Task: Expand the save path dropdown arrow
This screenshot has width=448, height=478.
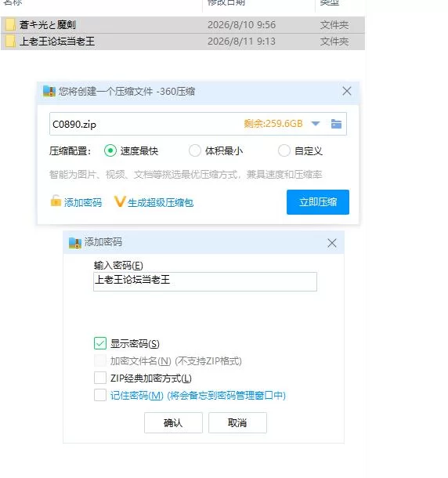Action: coord(316,124)
